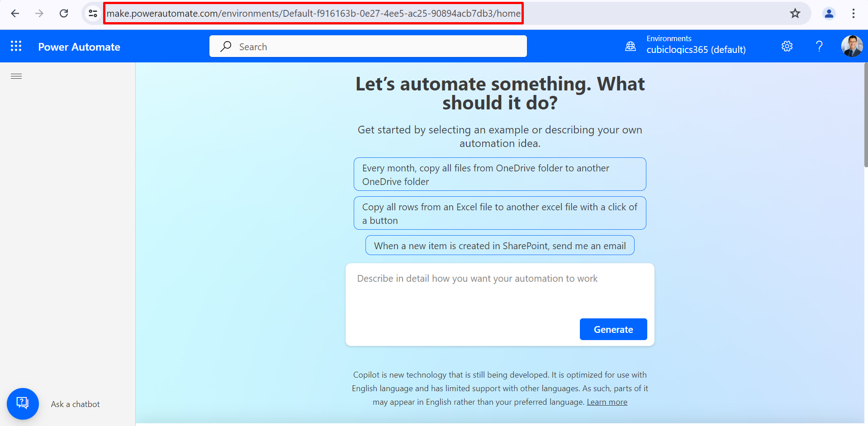
Task: Select the Excel rows copy example
Action: click(500, 213)
